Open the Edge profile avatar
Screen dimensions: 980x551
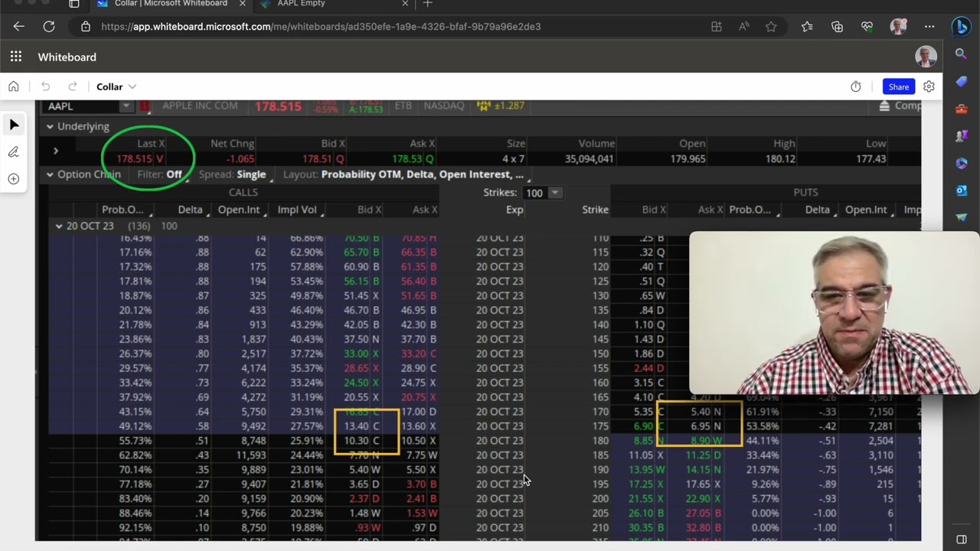(899, 27)
